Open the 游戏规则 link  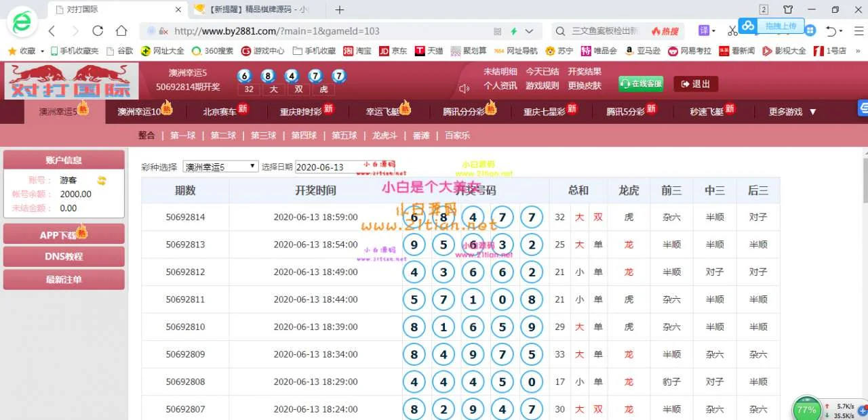542,85
